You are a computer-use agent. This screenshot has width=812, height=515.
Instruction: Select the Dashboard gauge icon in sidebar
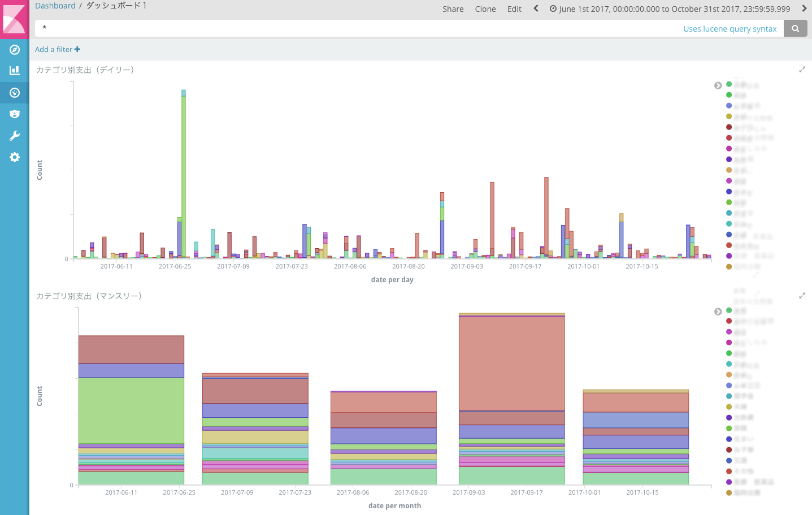point(15,93)
